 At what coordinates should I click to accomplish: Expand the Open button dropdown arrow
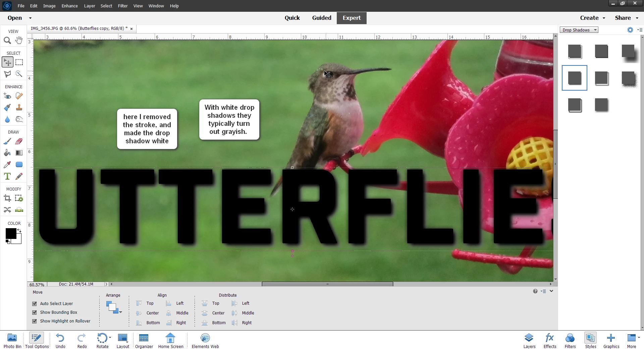point(30,18)
